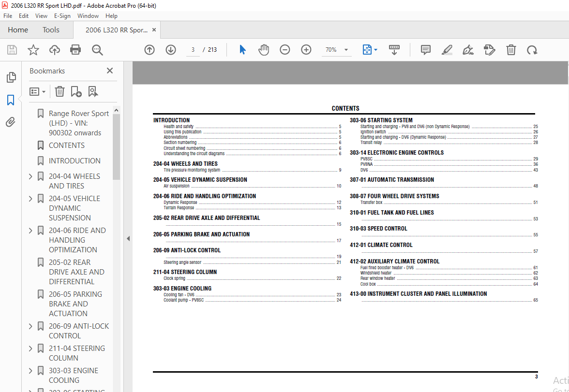Select the Highlight text tool

click(447, 50)
